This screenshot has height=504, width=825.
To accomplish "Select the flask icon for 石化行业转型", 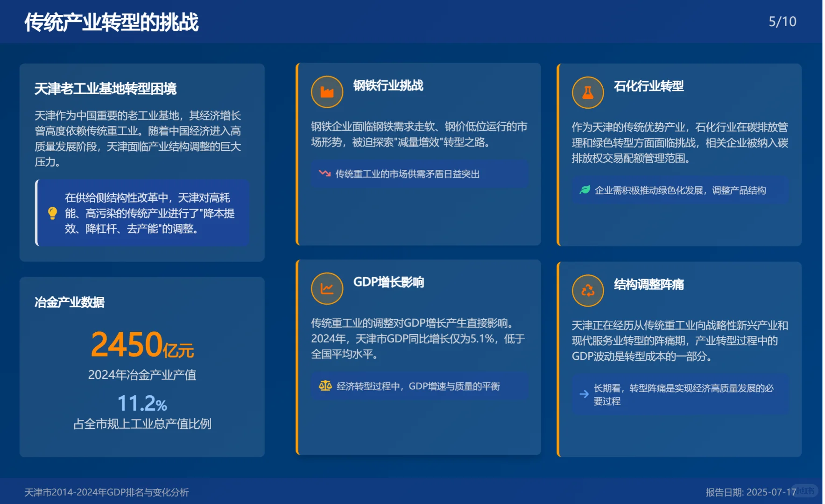I will pos(588,92).
